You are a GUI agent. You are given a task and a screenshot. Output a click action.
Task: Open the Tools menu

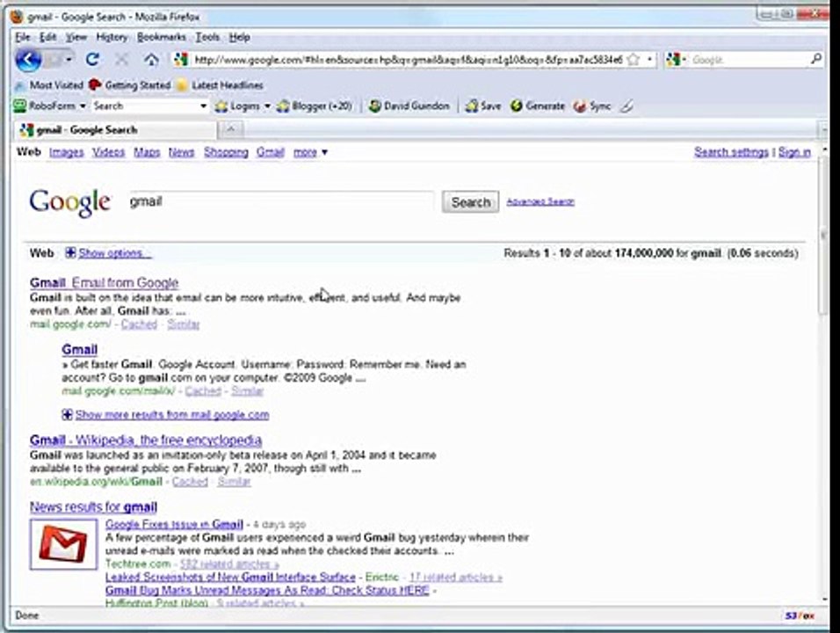(207, 37)
